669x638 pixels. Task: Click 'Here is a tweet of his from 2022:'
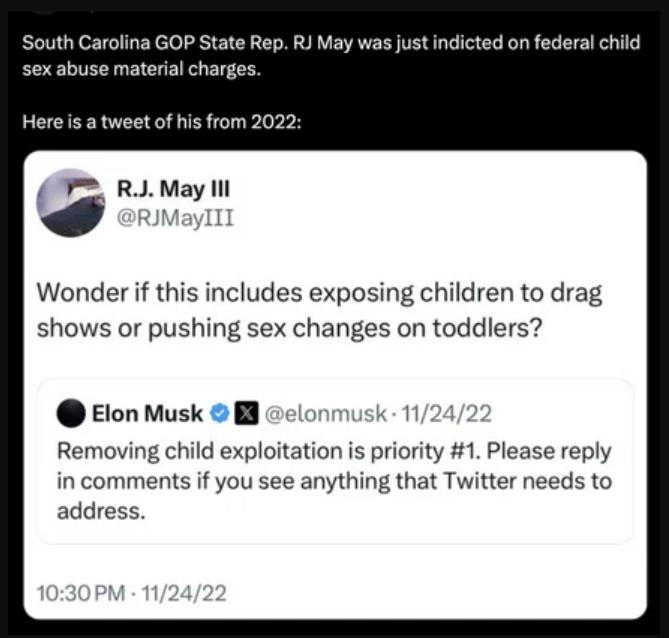(162, 122)
